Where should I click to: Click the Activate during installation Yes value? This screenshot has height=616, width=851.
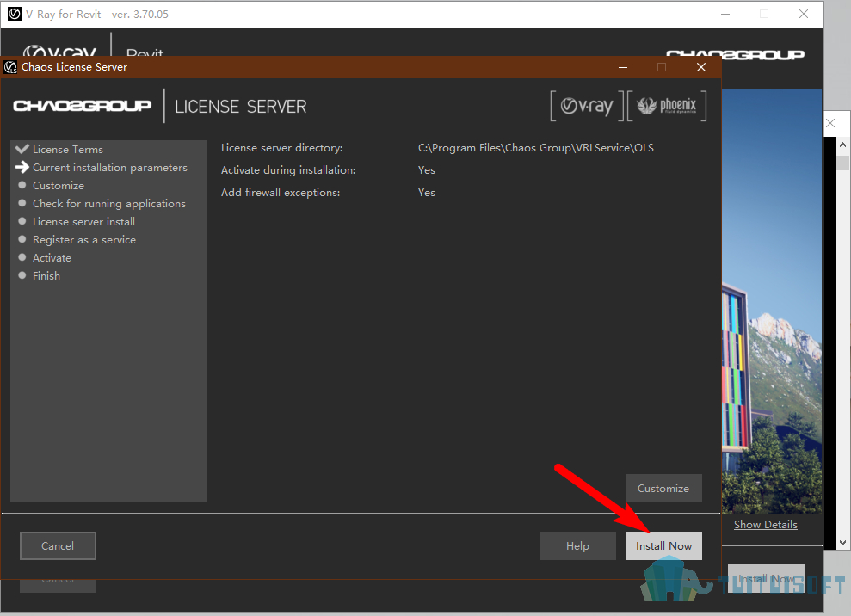click(427, 169)
